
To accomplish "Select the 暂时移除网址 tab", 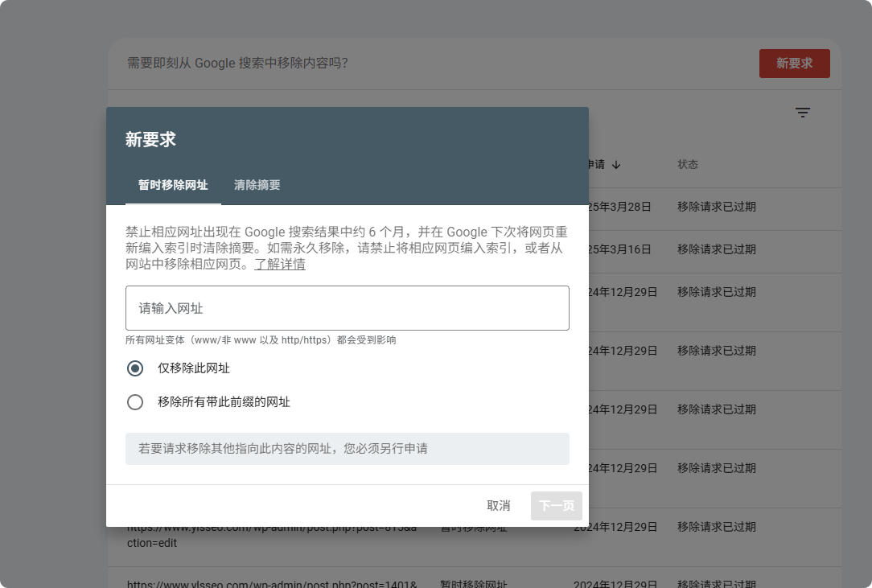I will point(173,185).
